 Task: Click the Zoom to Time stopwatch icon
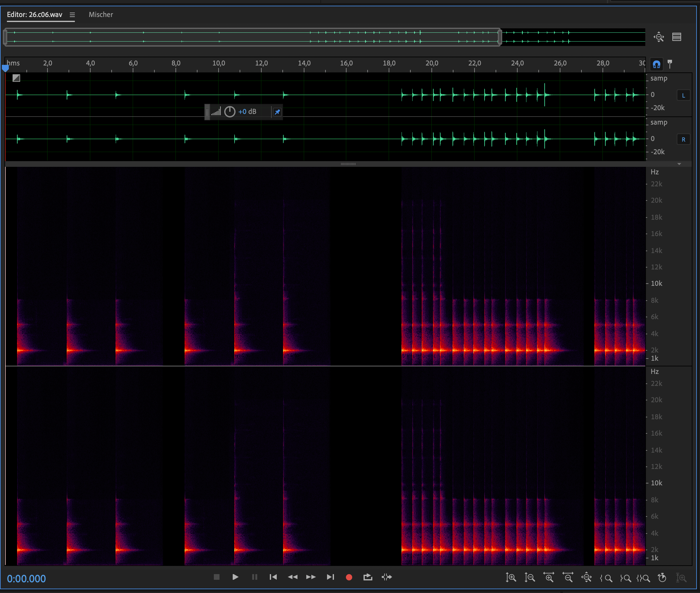pyautogui.click(x=662, y=578)
